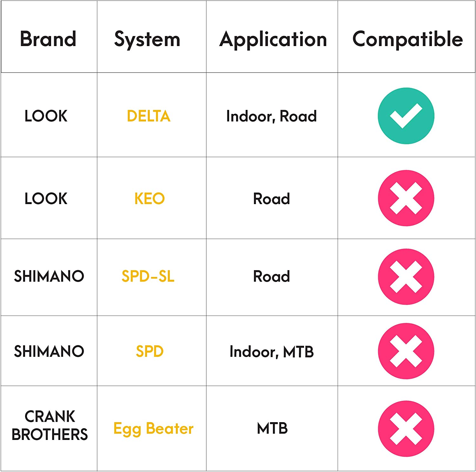The height and width of the screenshot is (472, 476).
Task: Click the yellow SPD-SL text
Action: pyautogui.click(x=148, y=276)
